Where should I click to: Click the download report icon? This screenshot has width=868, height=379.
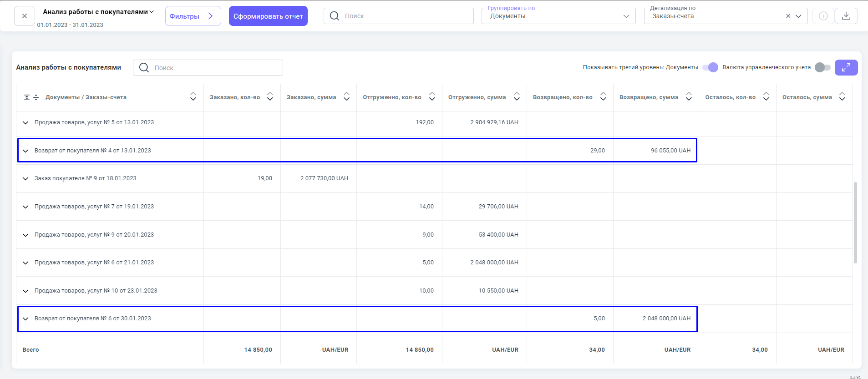[846, 16]
